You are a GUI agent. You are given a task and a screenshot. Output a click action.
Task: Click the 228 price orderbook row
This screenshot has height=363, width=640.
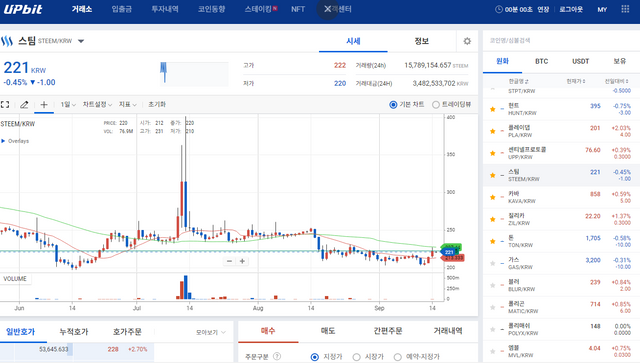(x=77, y=349)
